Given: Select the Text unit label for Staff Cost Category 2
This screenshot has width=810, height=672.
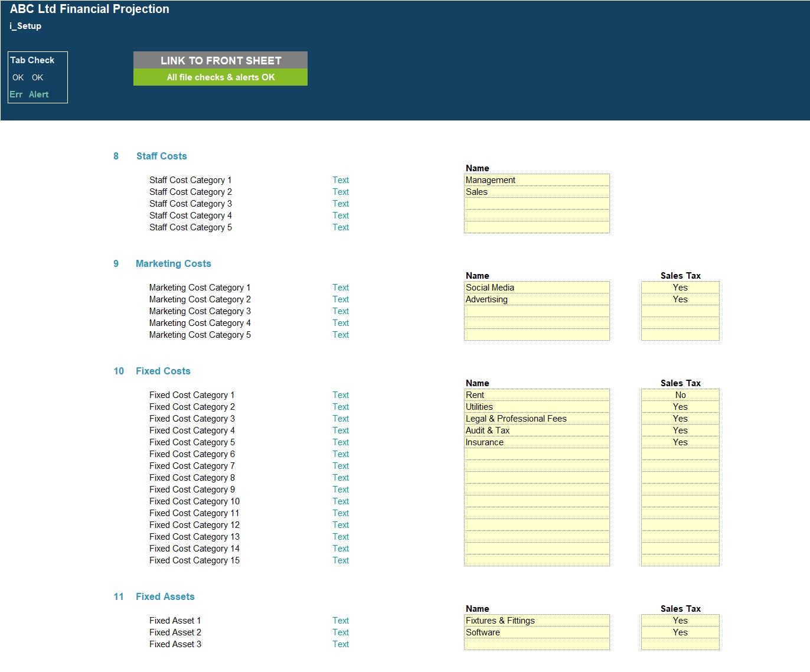Looking at the screenshot, I should (341, 192).
